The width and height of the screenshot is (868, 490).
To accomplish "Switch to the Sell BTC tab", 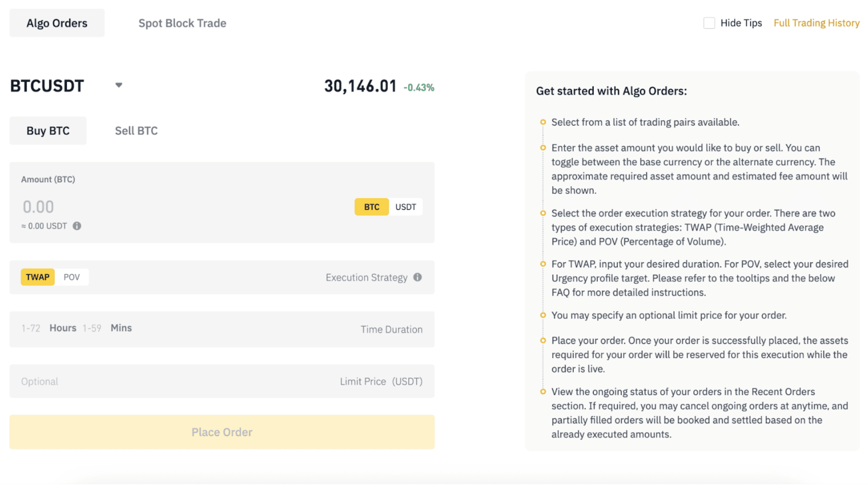I will pos(136,130).
